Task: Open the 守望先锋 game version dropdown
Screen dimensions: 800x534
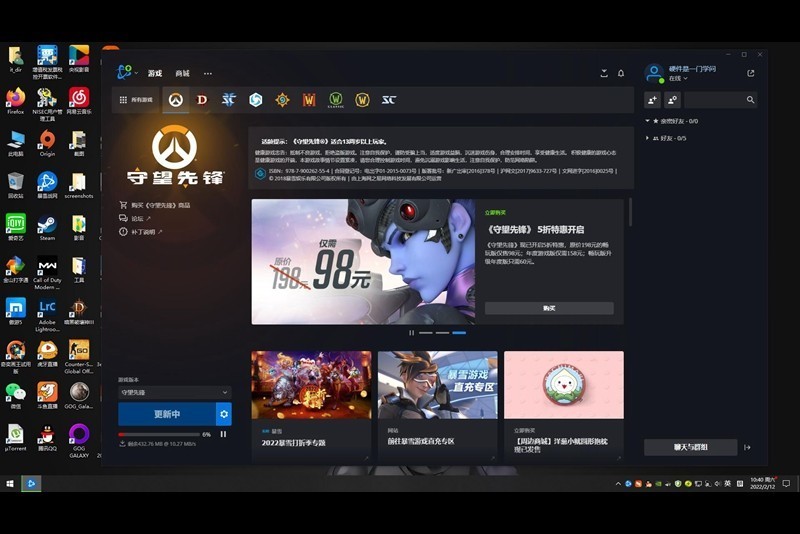Action: (174, 392)
